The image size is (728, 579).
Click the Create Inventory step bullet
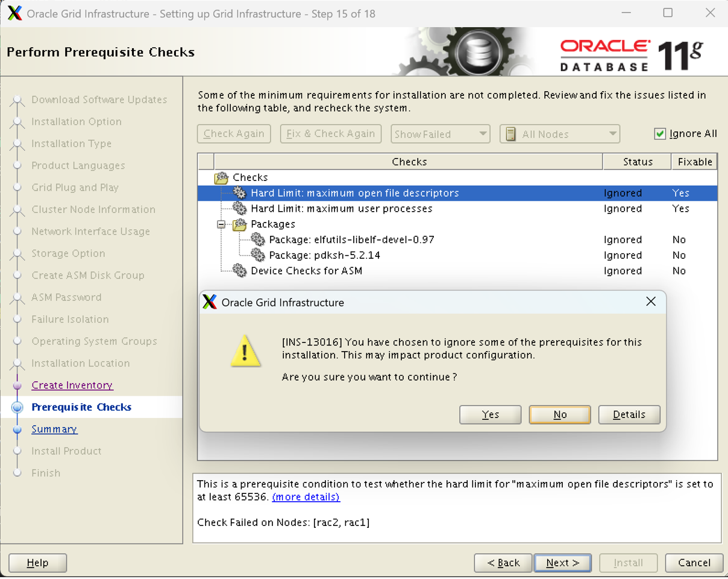point(17,385)
